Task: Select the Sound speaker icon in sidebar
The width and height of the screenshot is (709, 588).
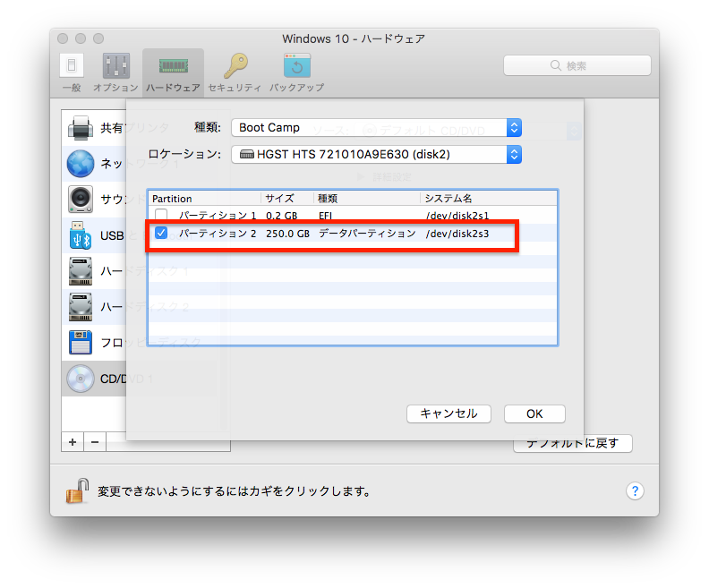Action: coord(81,200)
